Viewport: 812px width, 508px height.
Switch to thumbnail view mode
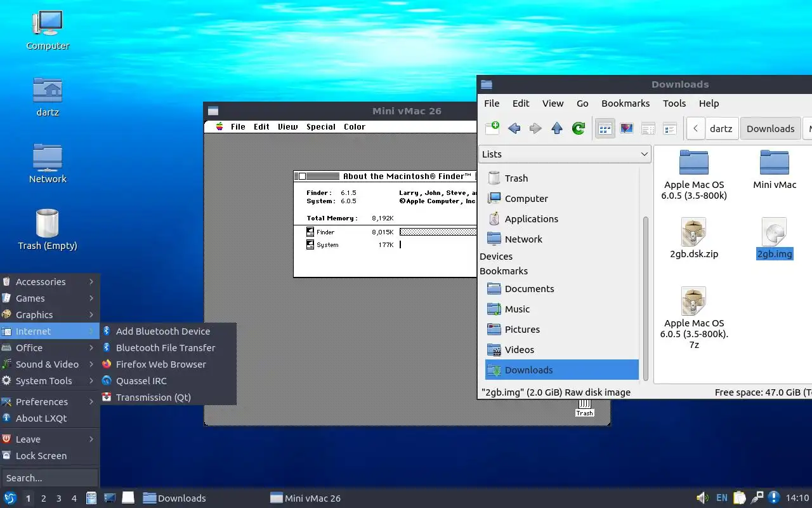(x=627, y=128)
